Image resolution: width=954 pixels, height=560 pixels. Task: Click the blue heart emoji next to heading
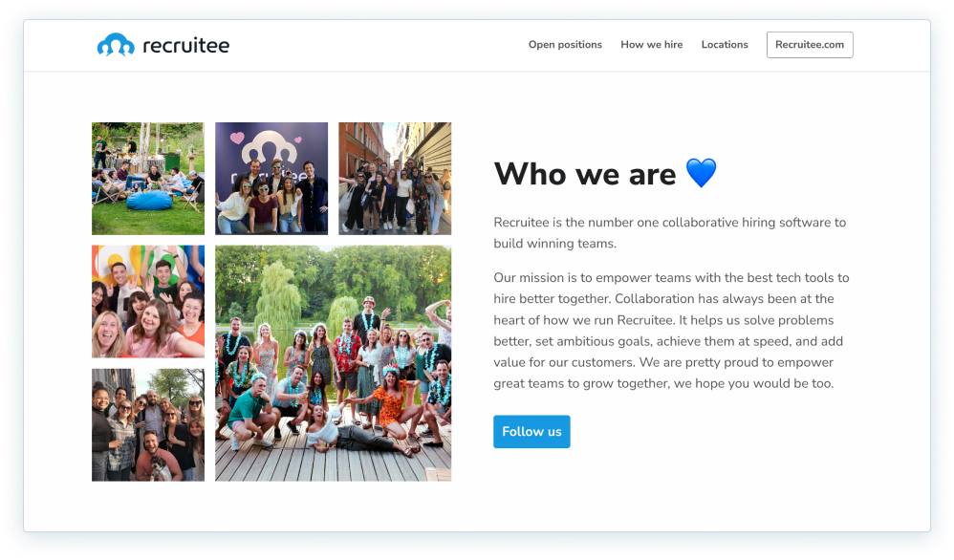(x=701, y=173)
